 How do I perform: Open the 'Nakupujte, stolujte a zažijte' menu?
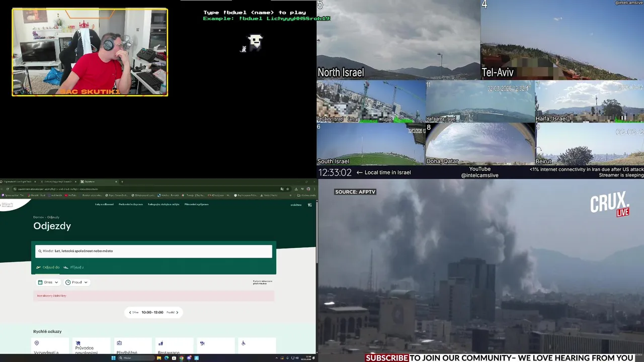pos(164,205)
